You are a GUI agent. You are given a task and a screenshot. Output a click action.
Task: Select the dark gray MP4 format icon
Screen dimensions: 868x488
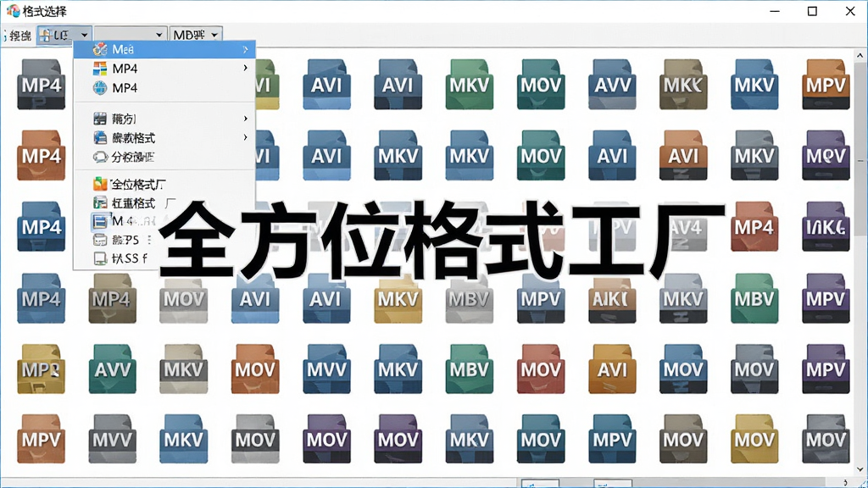(x=41, y=85)
